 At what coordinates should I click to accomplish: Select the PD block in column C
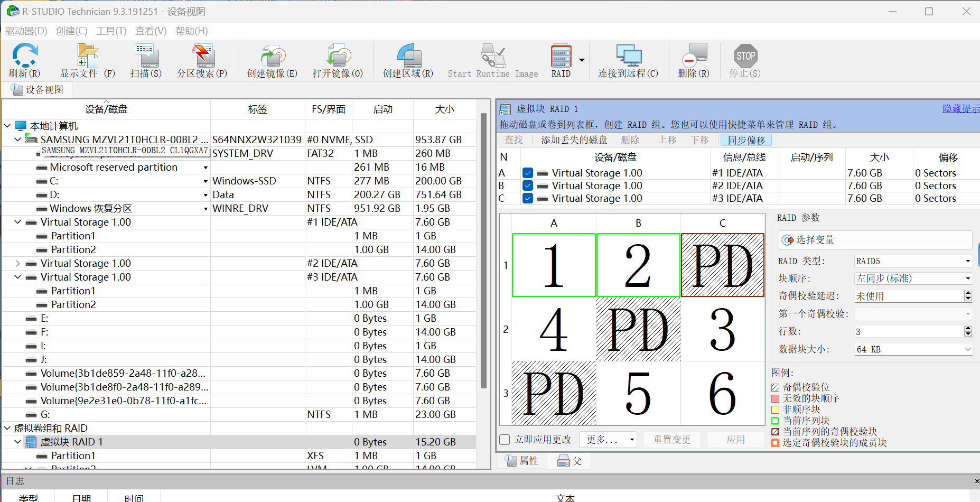pos(722,265)
